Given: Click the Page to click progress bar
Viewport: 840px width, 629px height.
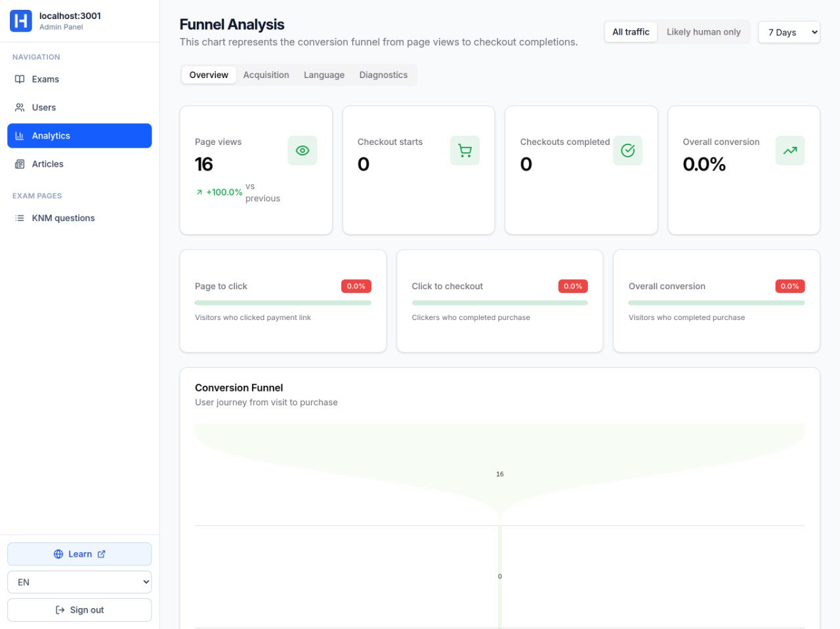Looking at the screenshot, I should (283, 303).
